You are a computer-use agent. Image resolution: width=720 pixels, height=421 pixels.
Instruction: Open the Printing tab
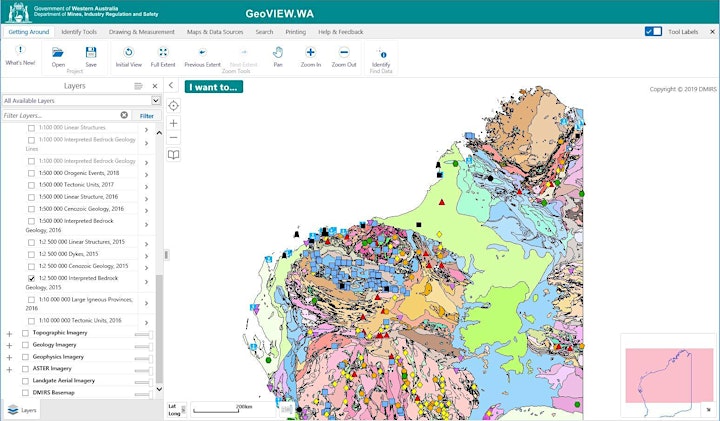[295, 32]
